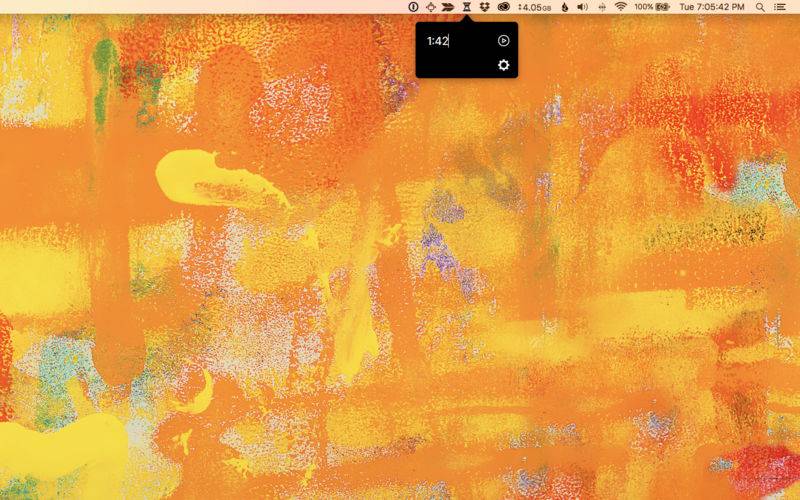Open the volume speaker menu

582,7
